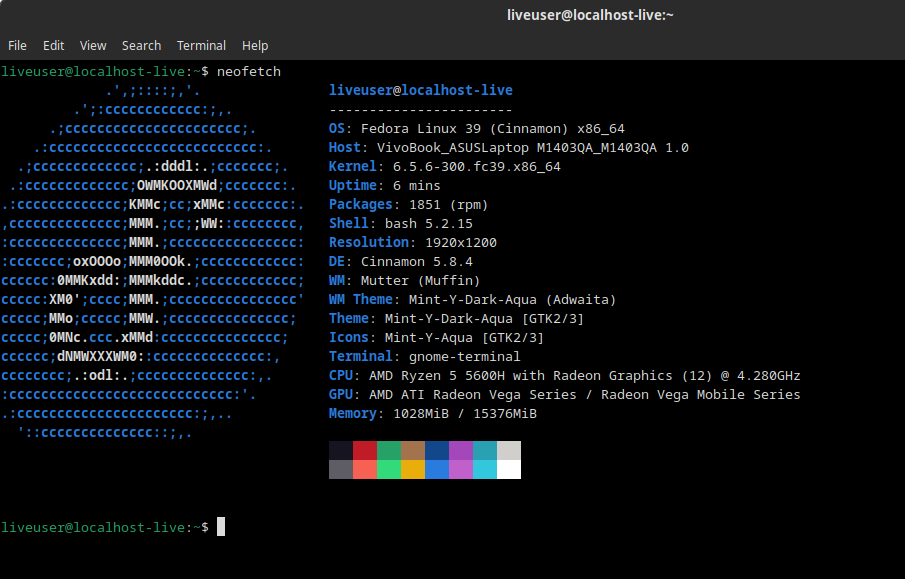
Task: Open the Edit menu
Action: tap(53, 45)
